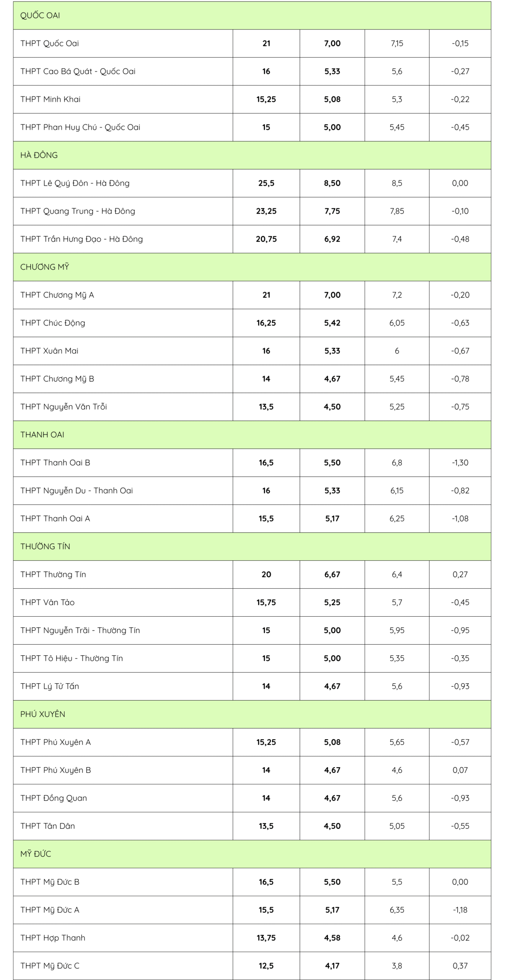Click the THPT Chúc Động school name
The width and height of the screenshot is (505, 980).
pos(53,323)
